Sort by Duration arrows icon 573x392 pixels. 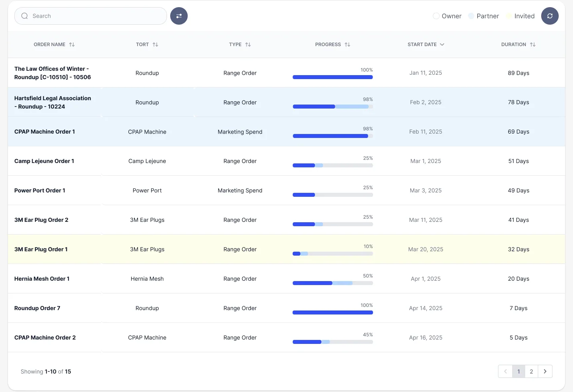pos(533,45)
